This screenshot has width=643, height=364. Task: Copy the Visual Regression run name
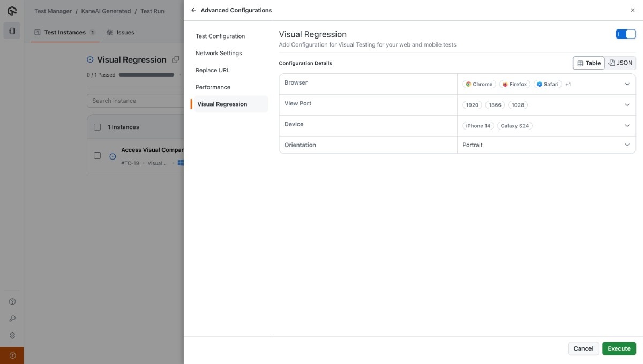175,59
